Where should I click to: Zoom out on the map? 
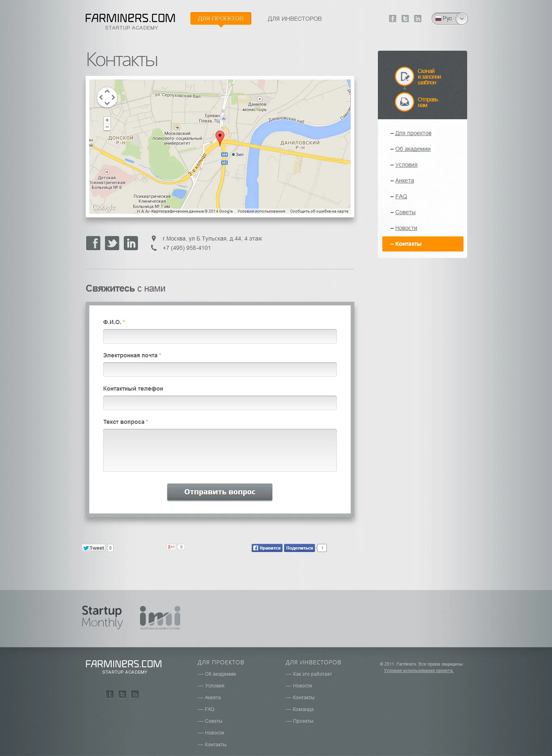tap(107, 127)
